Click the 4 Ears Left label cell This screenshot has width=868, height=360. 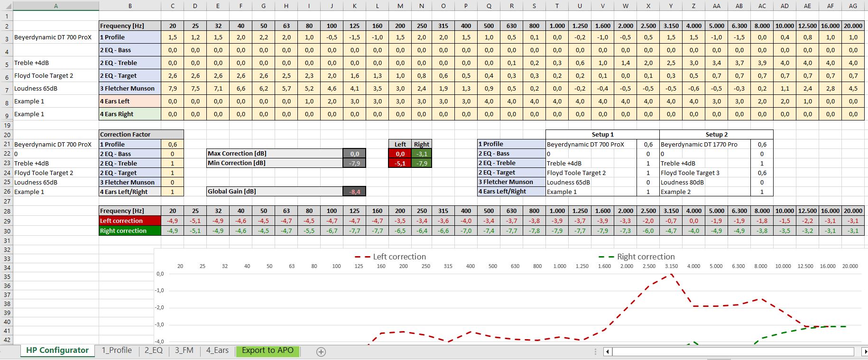click(130, 102)
